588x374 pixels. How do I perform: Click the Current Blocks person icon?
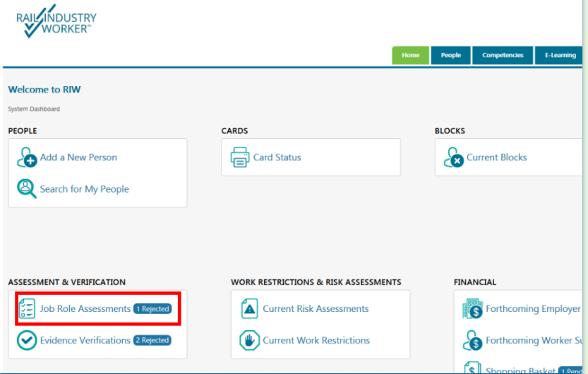point(453,157)
